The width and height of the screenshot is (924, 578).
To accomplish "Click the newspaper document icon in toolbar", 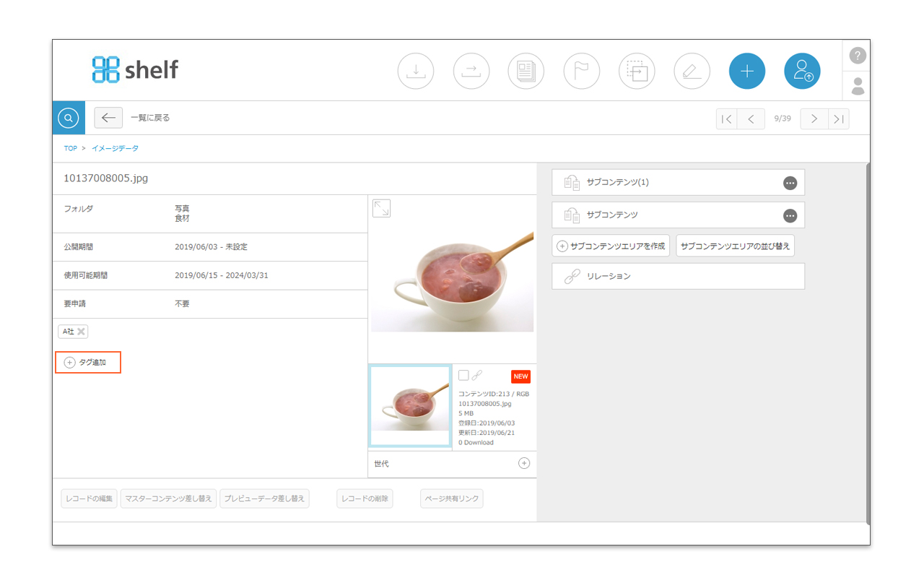I will point(526,72).
